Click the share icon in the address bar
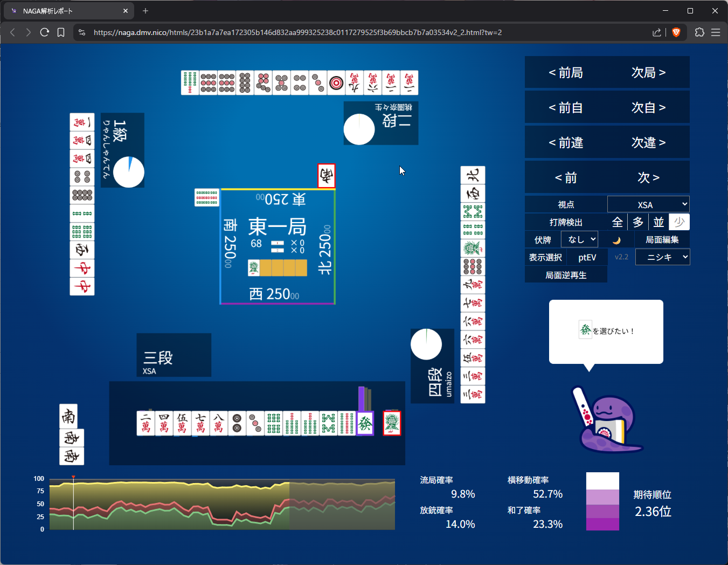728x565 pixels. coord(656,32)
